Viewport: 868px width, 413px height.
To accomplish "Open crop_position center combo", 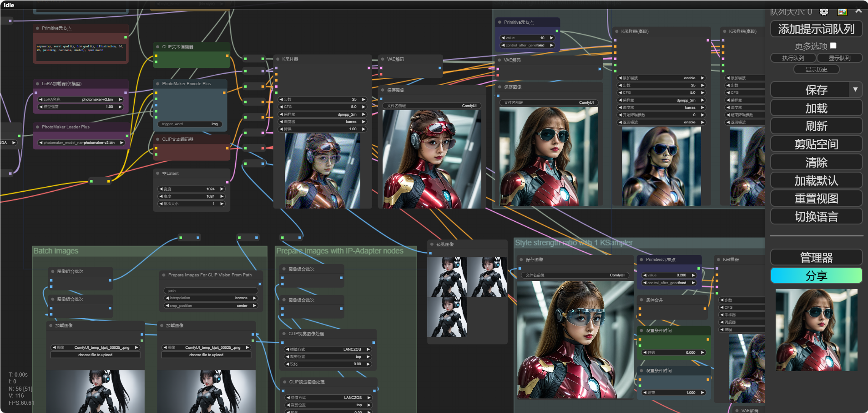I will pyautogui.click(x=211, y=306).
